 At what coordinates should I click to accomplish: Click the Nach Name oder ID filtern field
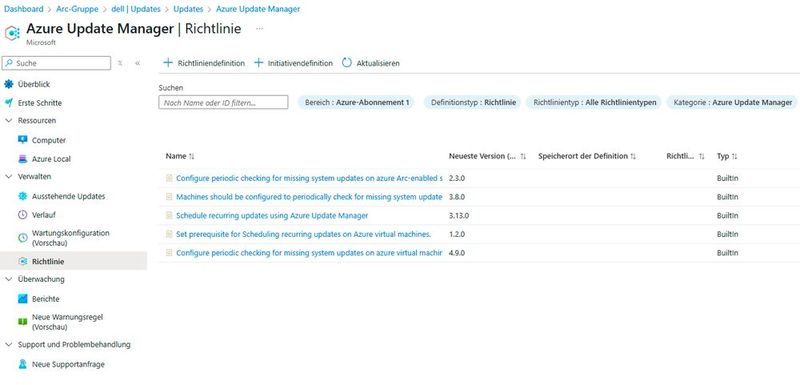223,102
